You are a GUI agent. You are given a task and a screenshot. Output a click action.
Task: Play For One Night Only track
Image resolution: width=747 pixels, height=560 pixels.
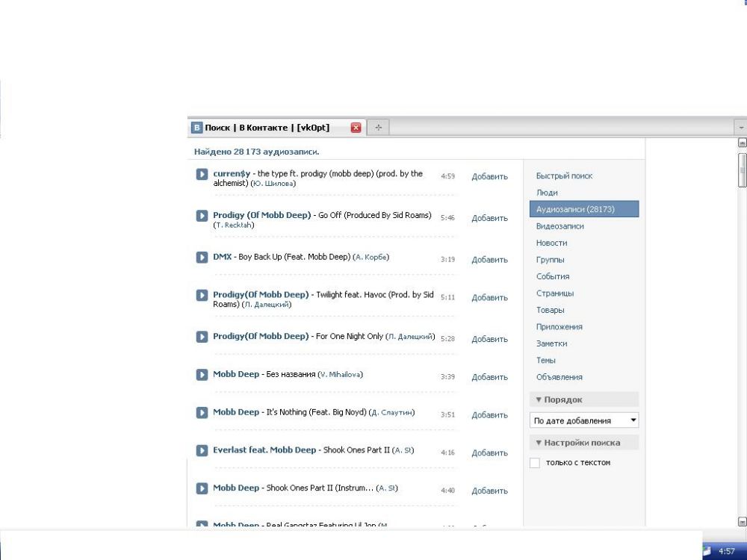click(202, 337)
